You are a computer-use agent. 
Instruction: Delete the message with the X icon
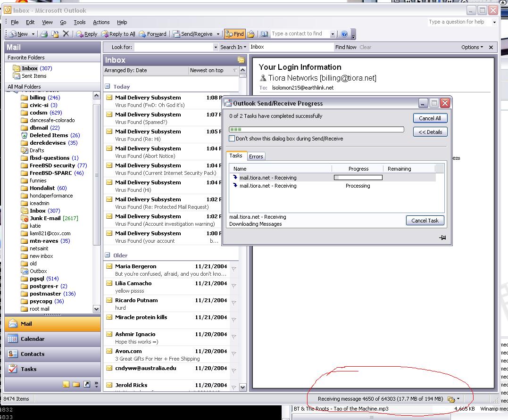point(66,34)
